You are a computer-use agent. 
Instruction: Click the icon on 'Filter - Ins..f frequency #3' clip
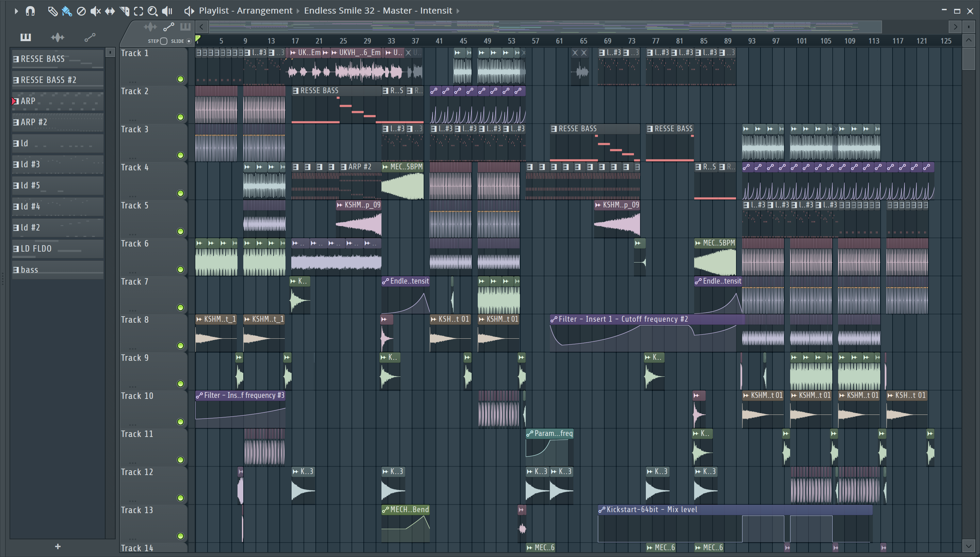click(199, 395)
